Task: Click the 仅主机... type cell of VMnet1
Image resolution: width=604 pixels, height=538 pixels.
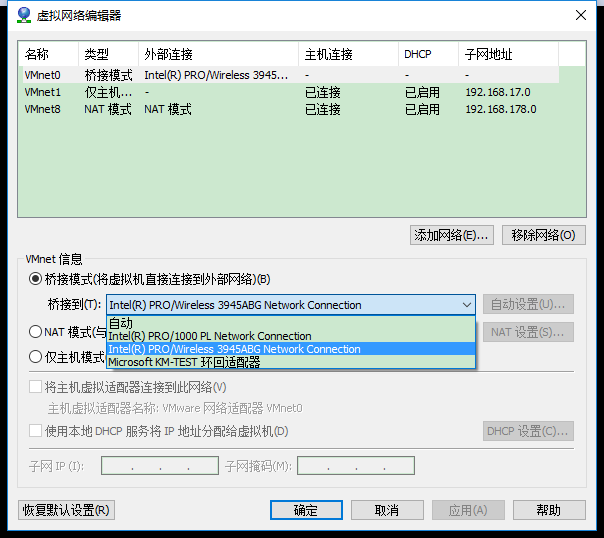Action: pyautogui.click(x=108, y=92)
